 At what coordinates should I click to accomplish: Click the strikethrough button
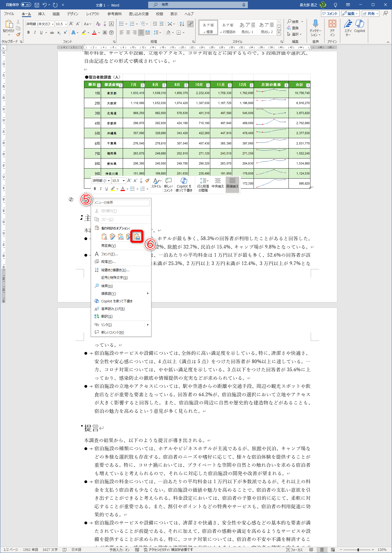tap(52, 33)
